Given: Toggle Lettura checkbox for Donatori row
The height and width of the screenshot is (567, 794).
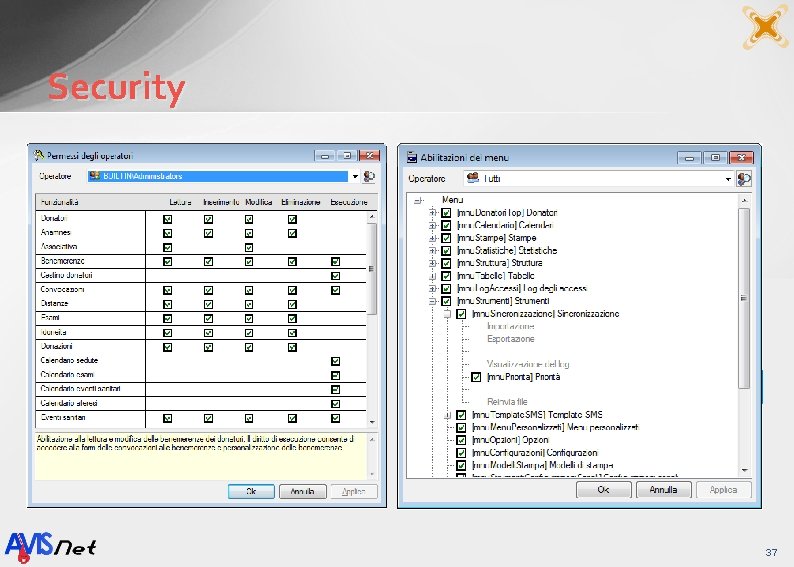Looking at the screenshot, I should (168, 219).
